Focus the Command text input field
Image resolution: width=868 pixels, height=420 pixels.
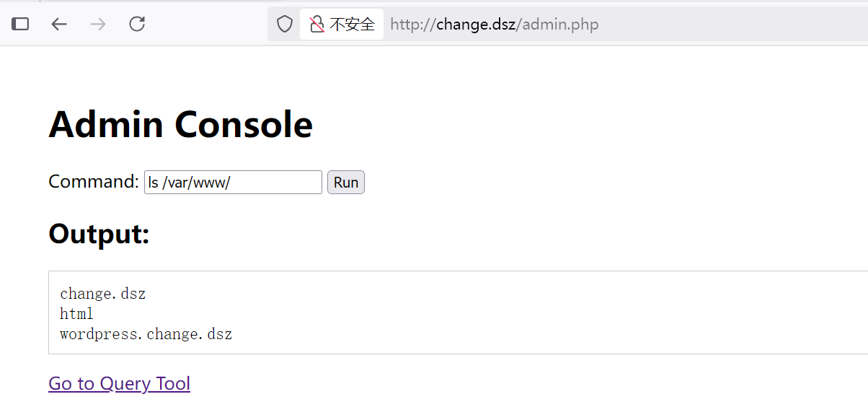(233, 183)
